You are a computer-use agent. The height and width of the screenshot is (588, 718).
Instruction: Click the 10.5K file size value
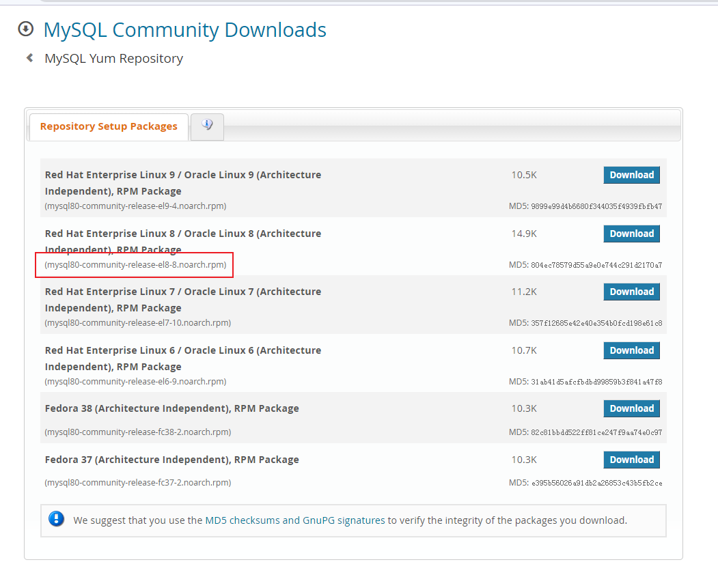pos(524,175)
